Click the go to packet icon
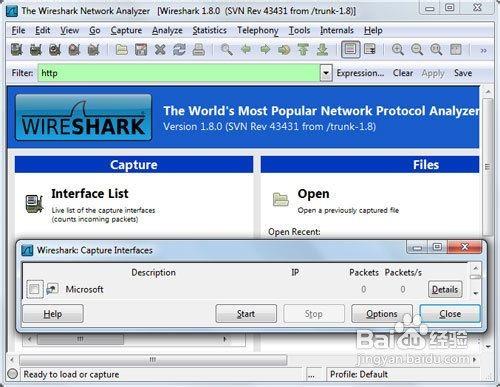This screenshot has height=387, width=500. (284, 50)
